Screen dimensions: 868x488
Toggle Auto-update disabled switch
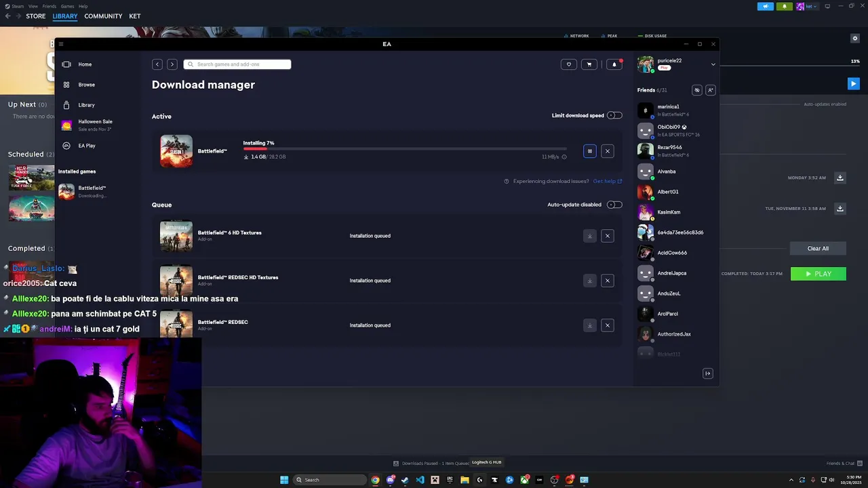614,205
